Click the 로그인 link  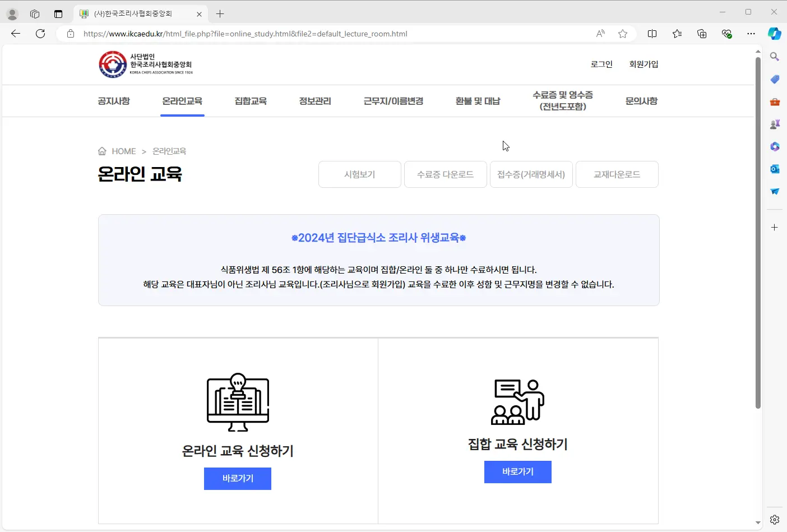point(601,64)
